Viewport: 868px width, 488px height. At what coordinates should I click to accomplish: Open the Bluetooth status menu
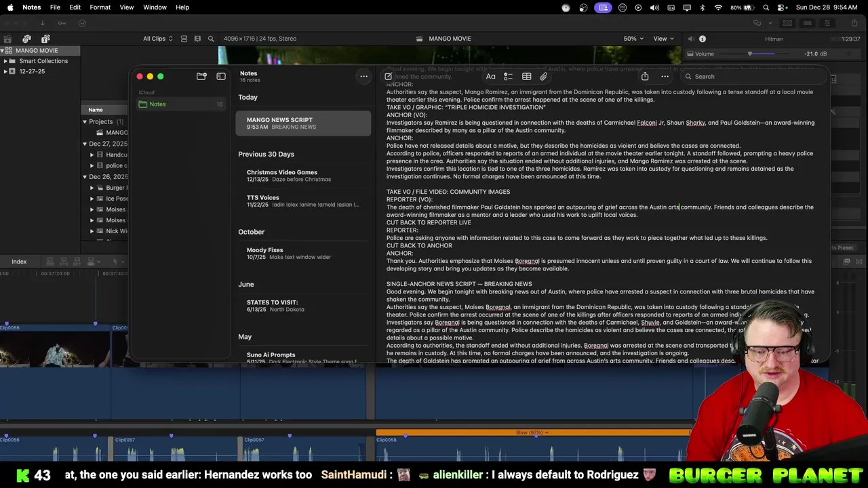(x=702, y=7)
